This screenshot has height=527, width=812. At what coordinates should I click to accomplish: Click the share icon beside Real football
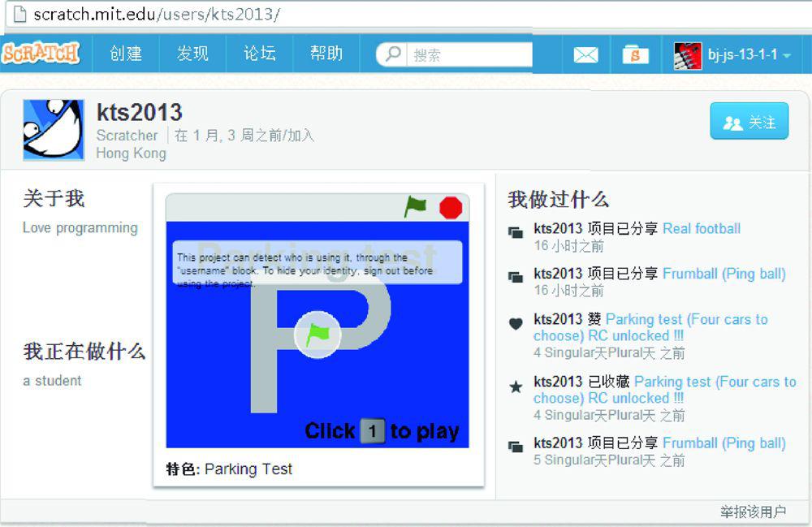point(516,232)
